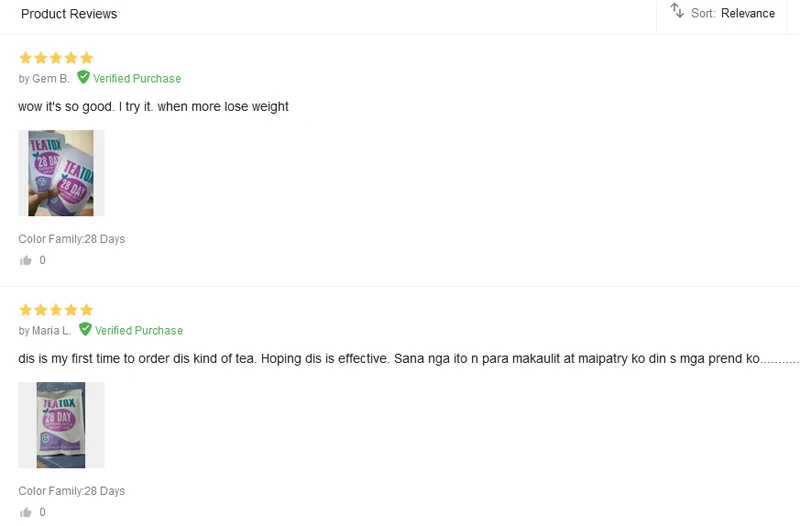This screenshot has width=800, height=526.
Task: Click the sort arrows icon
Action: 677,11
